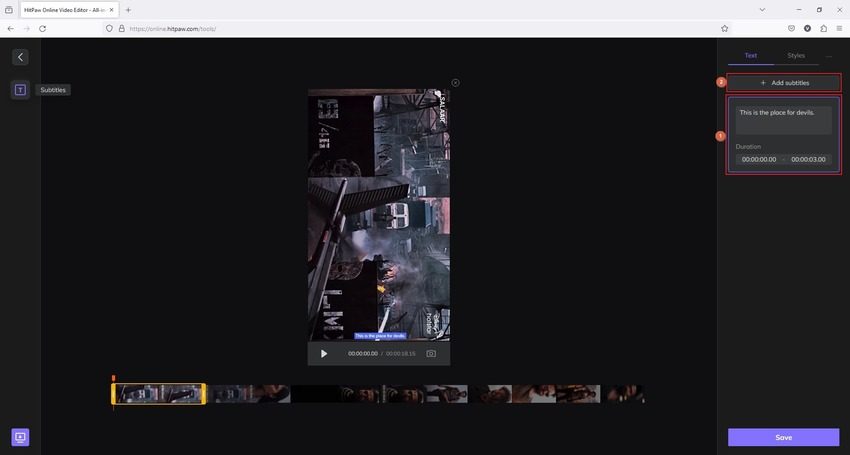Open the browser application menu
Viewport: 850px width, 455px height.
(x=839, y=29)
